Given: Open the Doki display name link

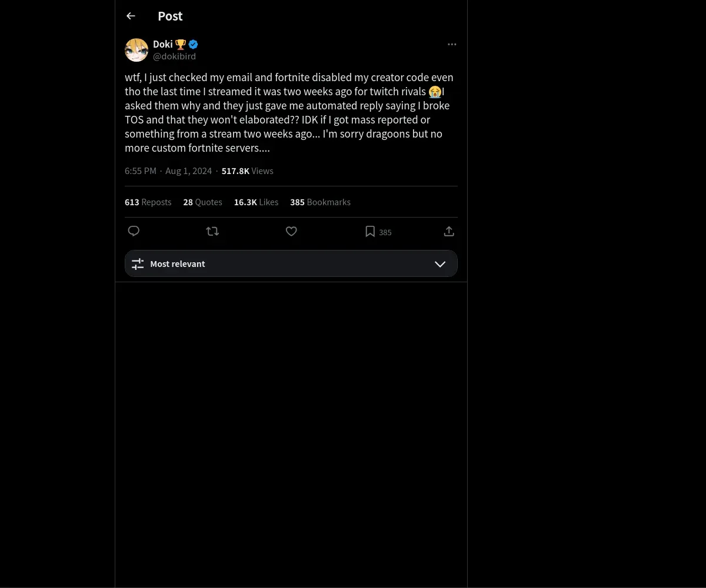Looking at the screenshot, I should point(163,44).
